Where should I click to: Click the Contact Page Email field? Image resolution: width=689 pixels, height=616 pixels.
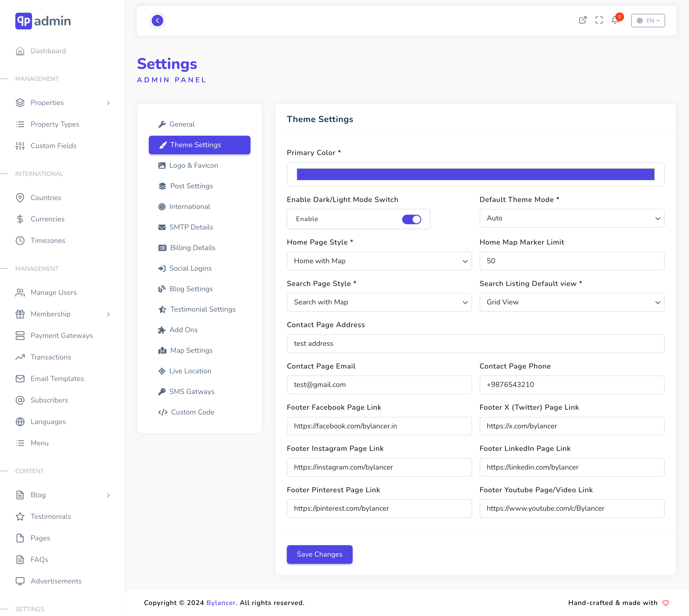tap(379, 385)
